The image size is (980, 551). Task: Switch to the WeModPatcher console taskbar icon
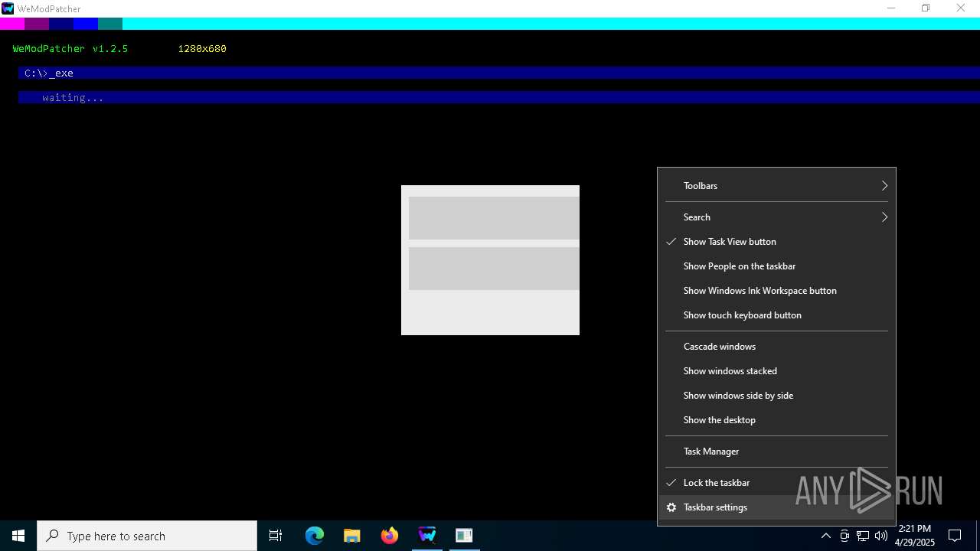pos(464,536)
